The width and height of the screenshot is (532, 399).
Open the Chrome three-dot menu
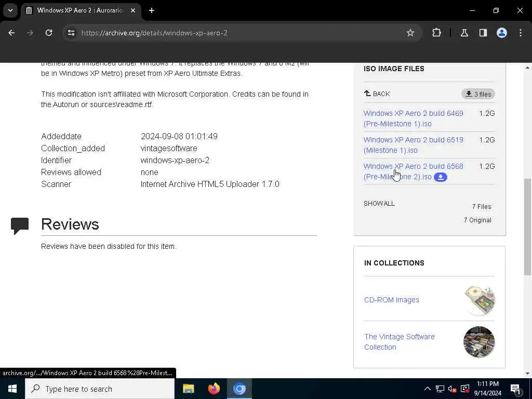[521, 33]
